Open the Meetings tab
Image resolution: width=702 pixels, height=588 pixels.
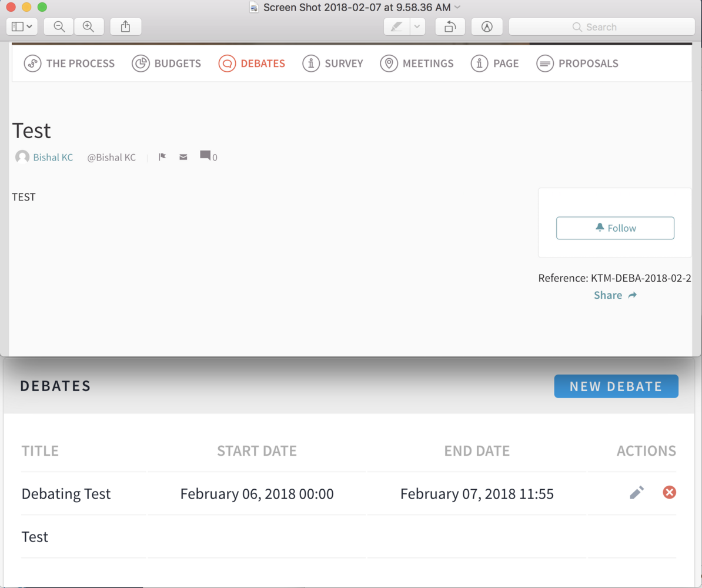[x=417, y=64]
